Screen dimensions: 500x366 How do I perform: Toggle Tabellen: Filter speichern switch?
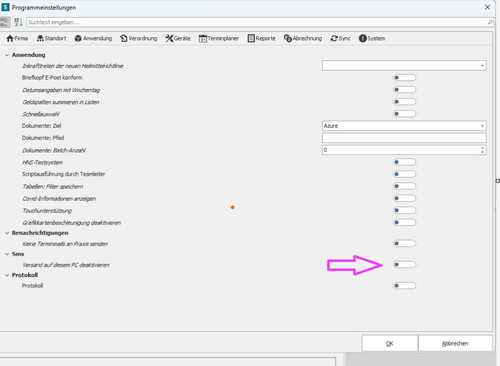click(x=404, y=186)
